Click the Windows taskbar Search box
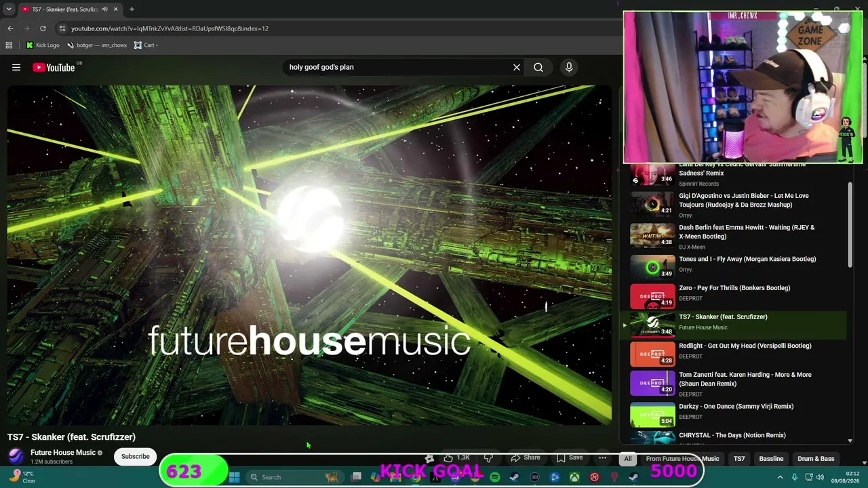The image size is (868, 488). tap(295, 477)
